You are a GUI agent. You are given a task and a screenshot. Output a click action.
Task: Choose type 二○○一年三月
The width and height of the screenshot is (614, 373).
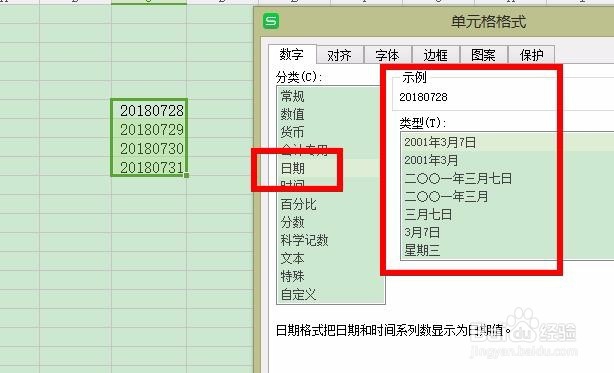click(x=446, y=196)
